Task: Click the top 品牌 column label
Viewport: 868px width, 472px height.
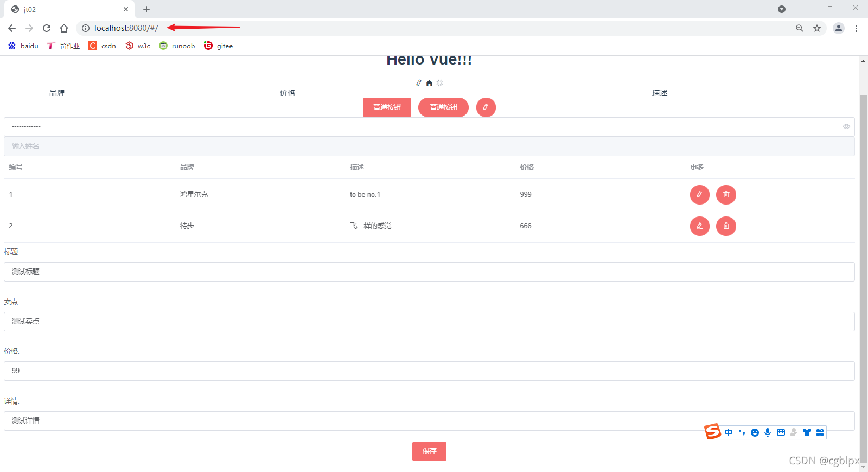Action: (57, 93)
